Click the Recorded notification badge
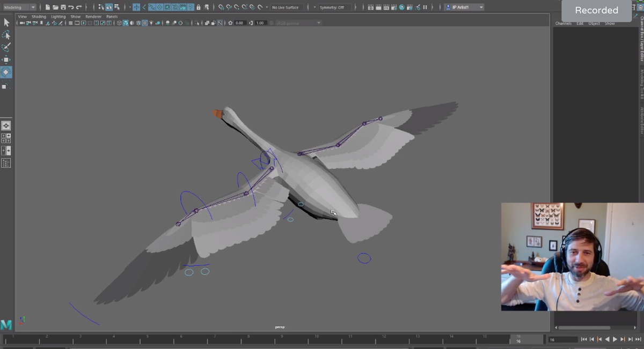 [x=597, y=10]
